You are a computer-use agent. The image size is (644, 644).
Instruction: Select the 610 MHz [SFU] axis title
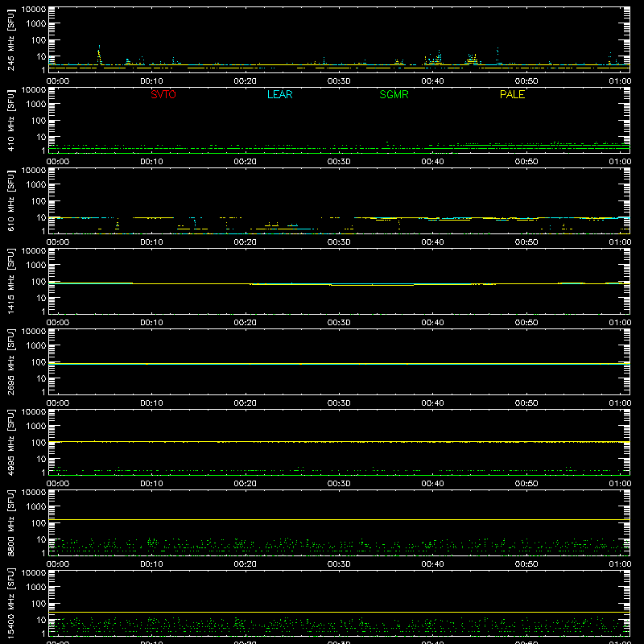pos(10,200)
